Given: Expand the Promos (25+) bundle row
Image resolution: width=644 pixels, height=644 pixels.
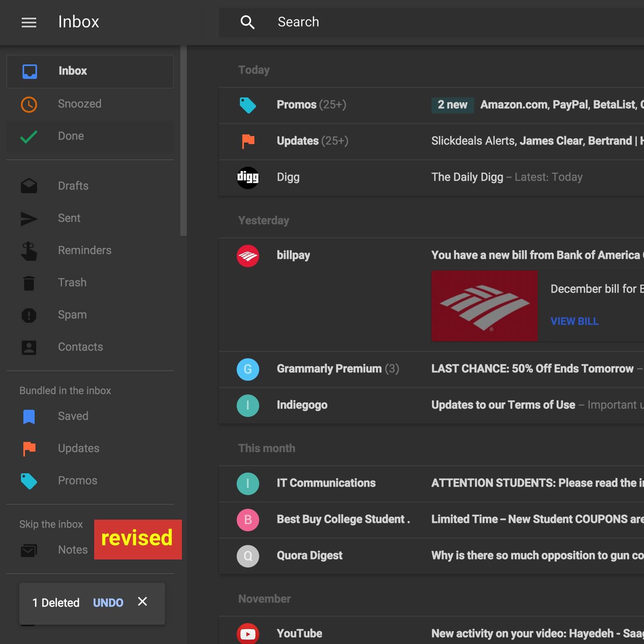Looking at the screenshot, I should (x=431, y=105).
